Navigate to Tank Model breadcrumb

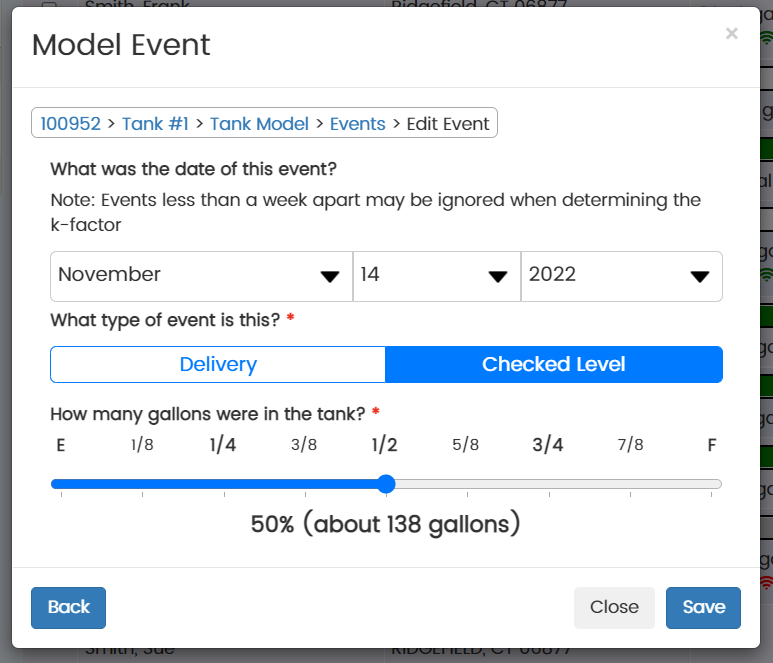pos(259,124)
